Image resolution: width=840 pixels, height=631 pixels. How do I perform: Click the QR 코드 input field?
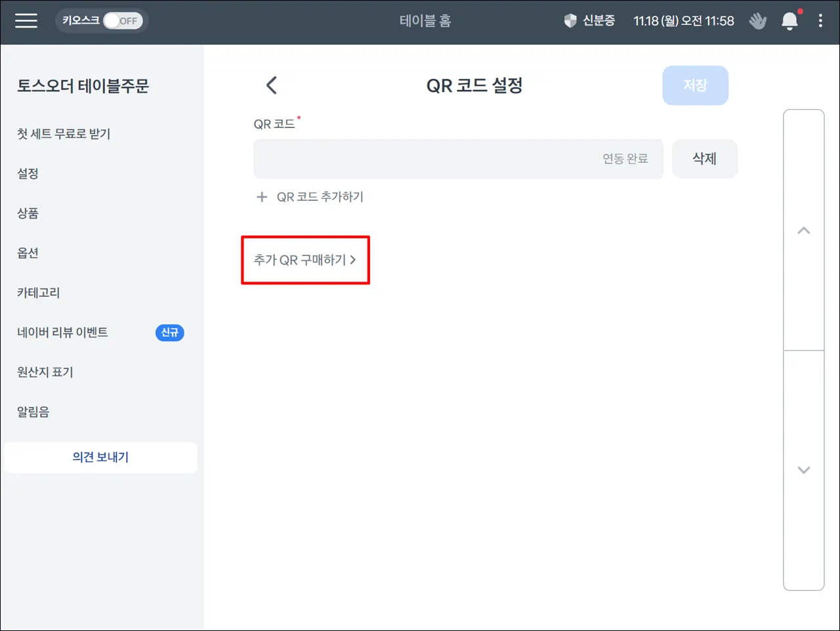[458, 159]
